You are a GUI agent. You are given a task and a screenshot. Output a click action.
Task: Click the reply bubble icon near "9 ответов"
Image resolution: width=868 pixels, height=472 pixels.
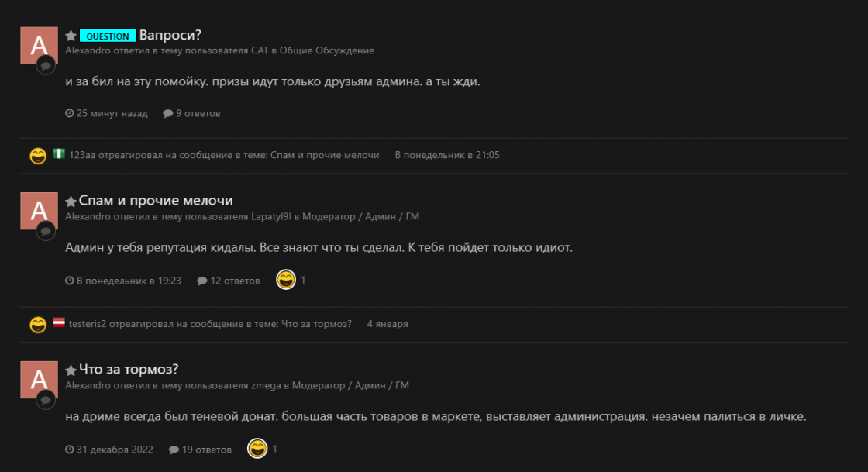(x=167, y=112)
